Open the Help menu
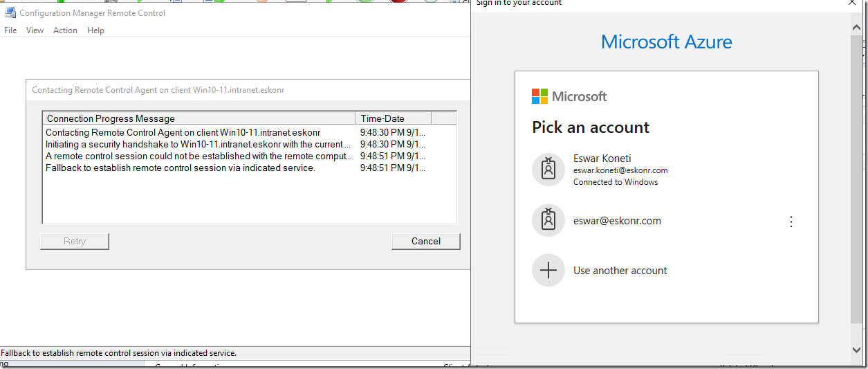 point(95,30)
